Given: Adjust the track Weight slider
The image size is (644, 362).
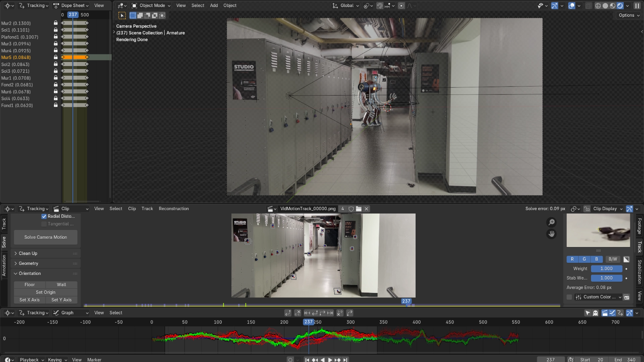Looking at the screenshot, I should (x=606, y=268).
